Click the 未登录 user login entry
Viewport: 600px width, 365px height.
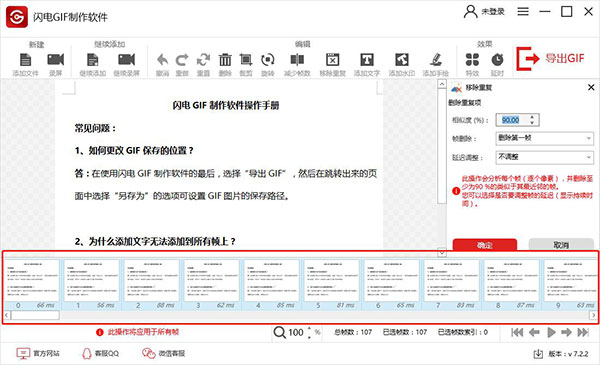484,12
